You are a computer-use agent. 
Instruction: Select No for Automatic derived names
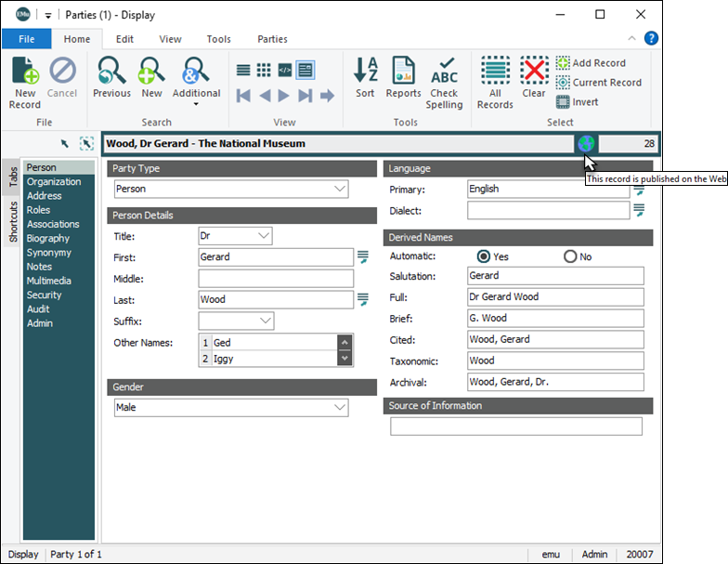click(x=570, y=256)
